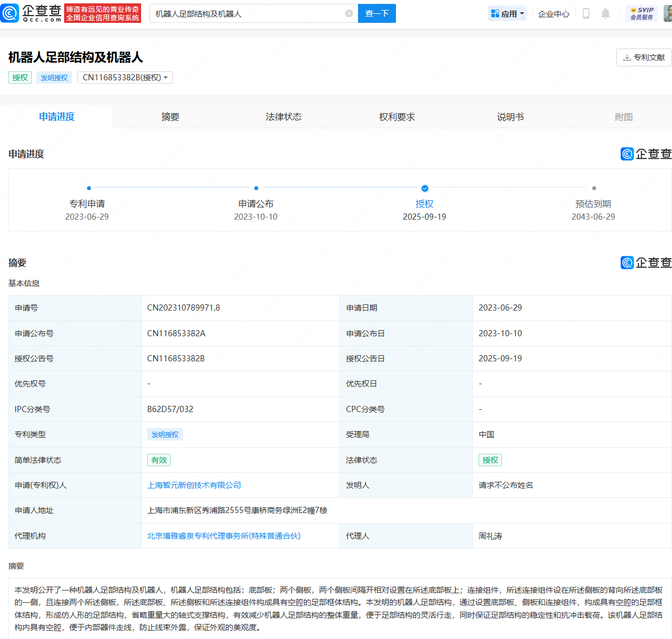
Task: Click the red Qcc slogan banner
Action: 103,13
